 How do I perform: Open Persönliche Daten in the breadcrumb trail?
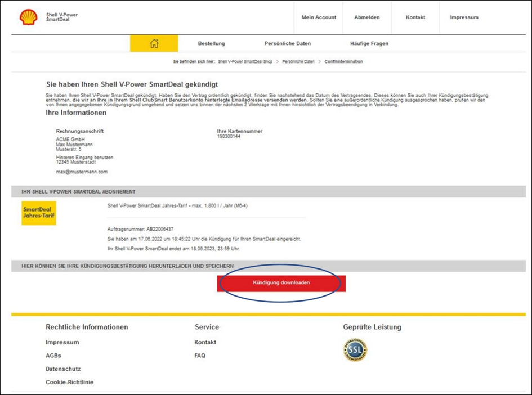click(297, 61)
